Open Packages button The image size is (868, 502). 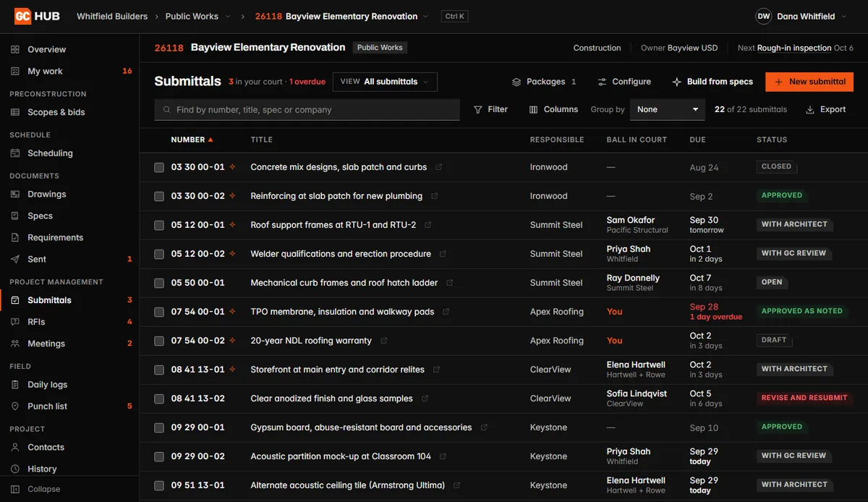click(x=544, y=82)
